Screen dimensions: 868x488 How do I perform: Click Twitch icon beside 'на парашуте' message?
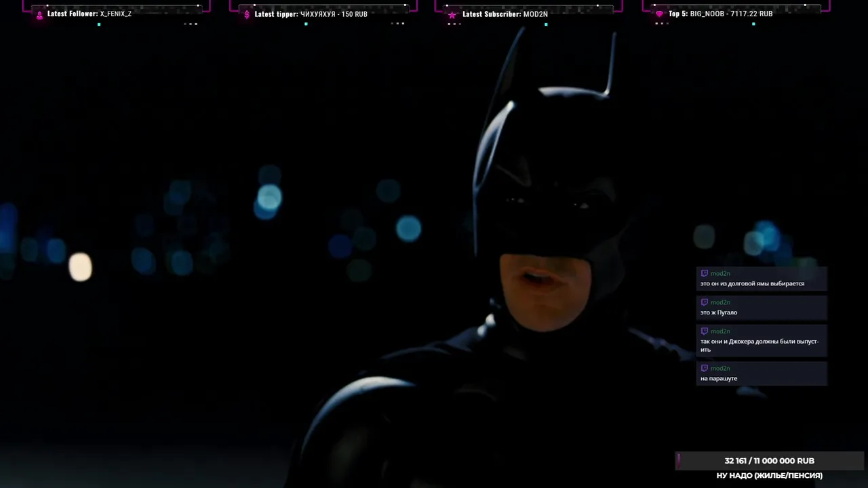tap(705, 368)
